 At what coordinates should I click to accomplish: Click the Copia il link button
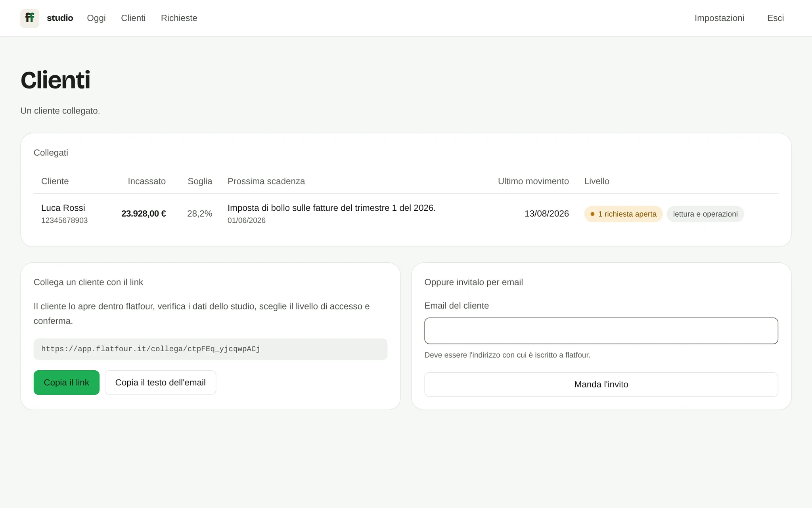(x=67, y=383)
